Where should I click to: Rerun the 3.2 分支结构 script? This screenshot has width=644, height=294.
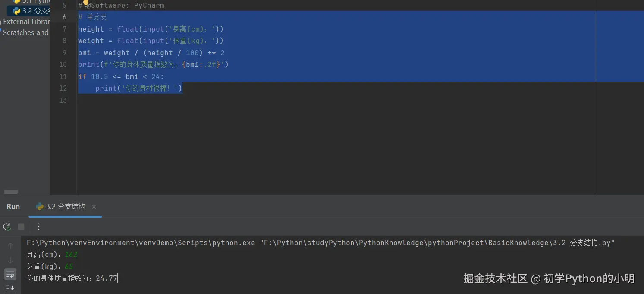(7, 227)
